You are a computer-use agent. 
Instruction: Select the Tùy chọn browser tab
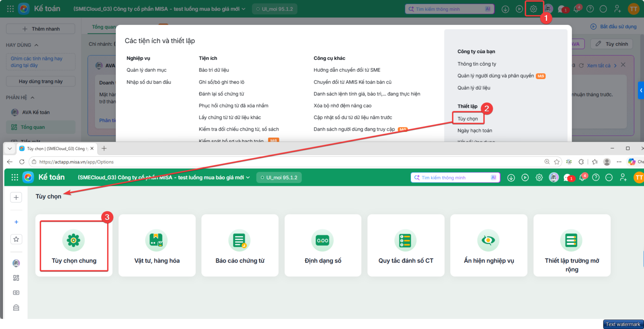56,148
